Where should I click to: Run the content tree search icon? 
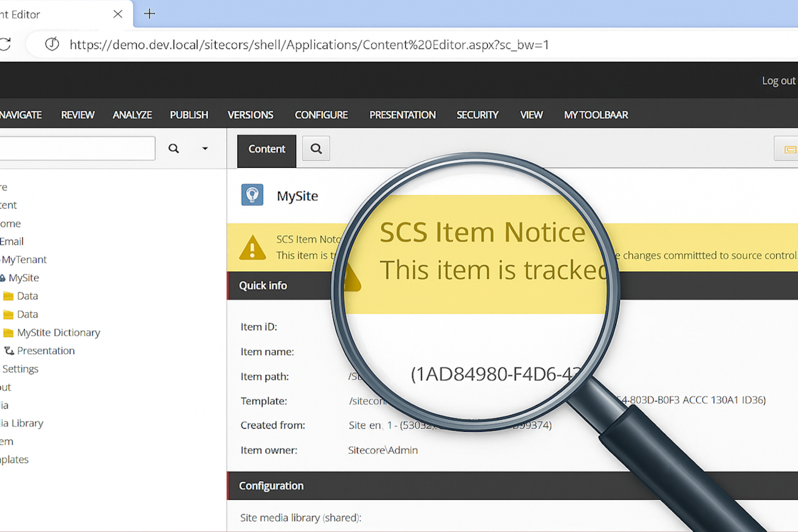[x=174, y=149]
